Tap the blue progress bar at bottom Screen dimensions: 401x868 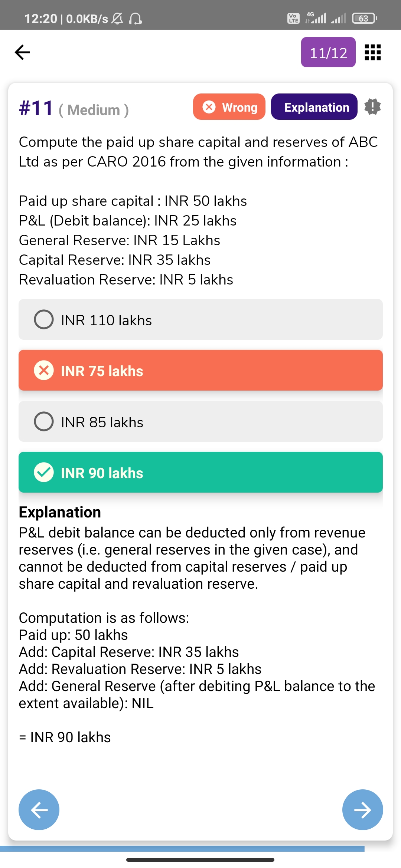point(182,849)
